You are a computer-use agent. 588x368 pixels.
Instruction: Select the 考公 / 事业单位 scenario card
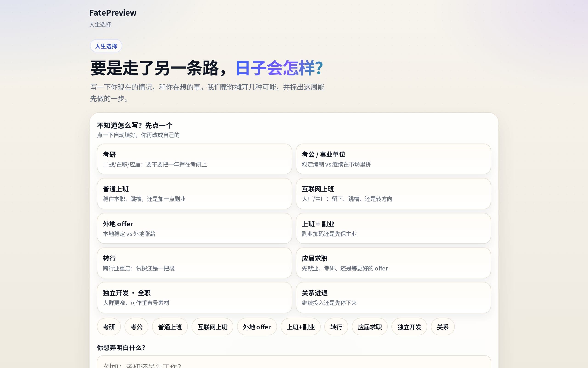(x=393, y=159)
